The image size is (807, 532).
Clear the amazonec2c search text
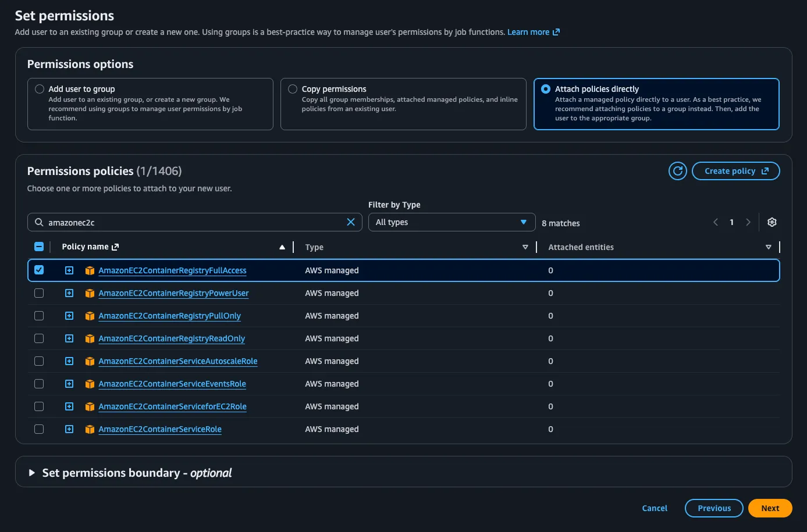[x=351, y=222]
